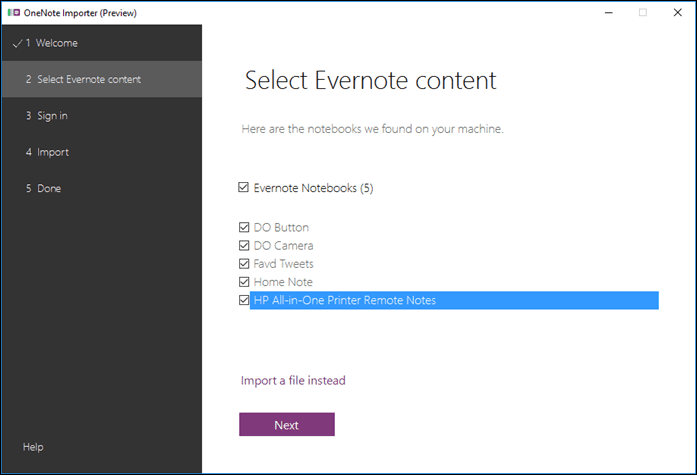Minimize the OneNote Importer window
The width and height of the screenshot is (697, 475).
(609, 12)
